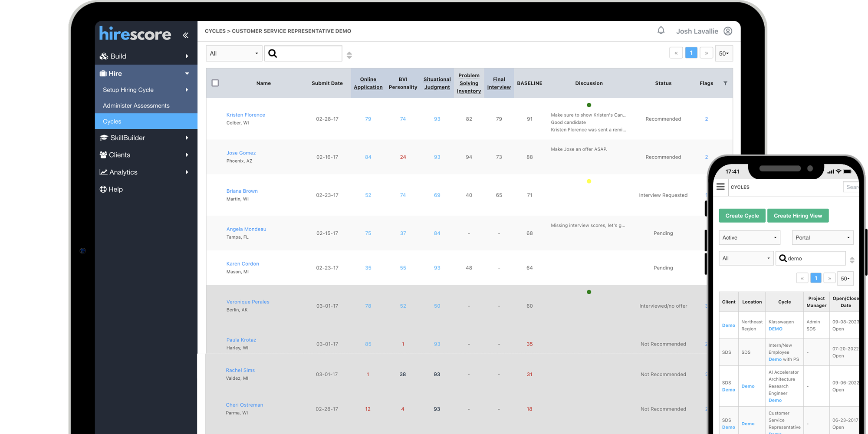
Task: Click the user profile avatar icon
Action: [x=728, y=31]
